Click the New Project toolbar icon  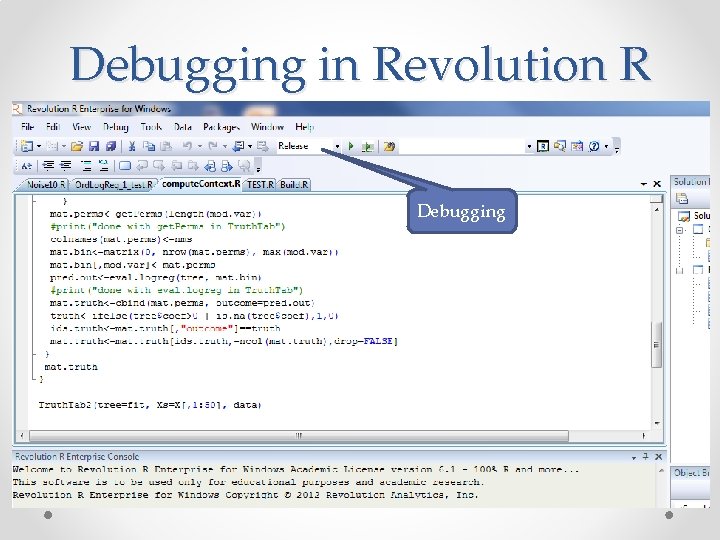27,146
